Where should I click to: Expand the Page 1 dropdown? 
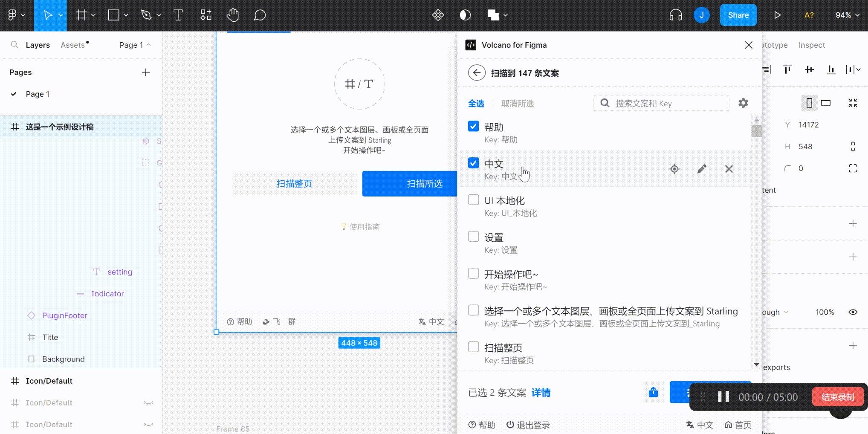[x=135, y=45]
